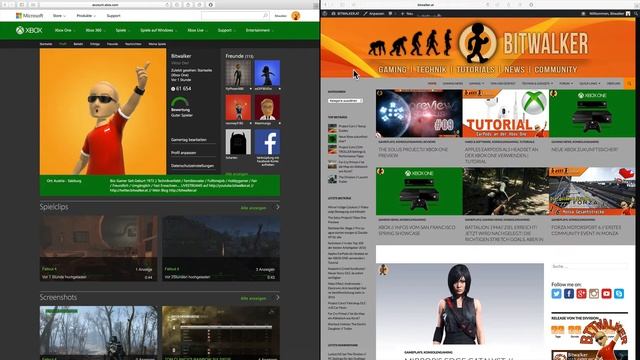640x360 pixels.
Task: Click Alle anzeigen link for Spielclips
Action: 253,208
